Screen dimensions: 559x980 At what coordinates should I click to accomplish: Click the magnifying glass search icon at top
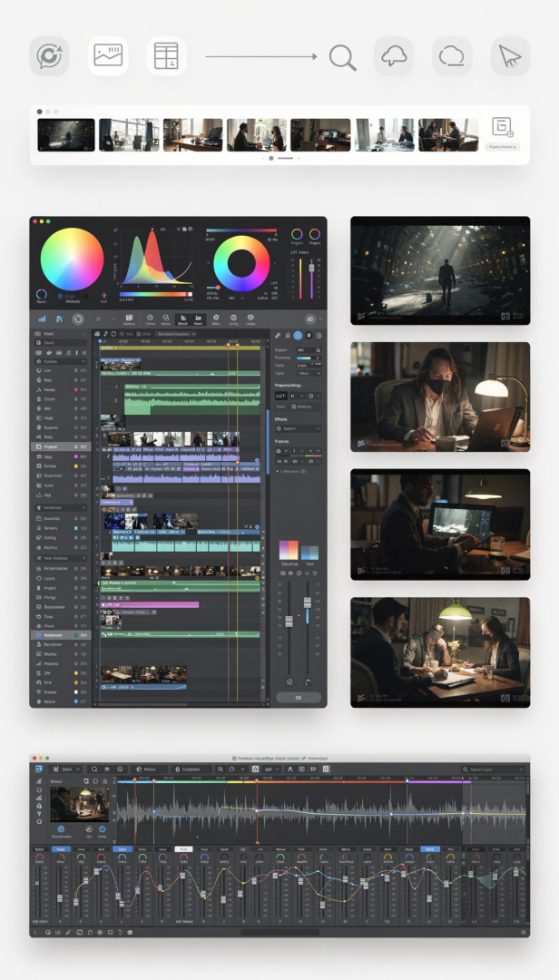342,57
